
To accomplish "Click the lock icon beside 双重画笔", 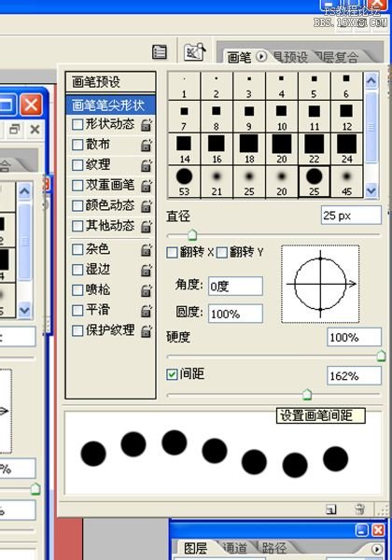I will pyautogui.click(x=146, y=186).
